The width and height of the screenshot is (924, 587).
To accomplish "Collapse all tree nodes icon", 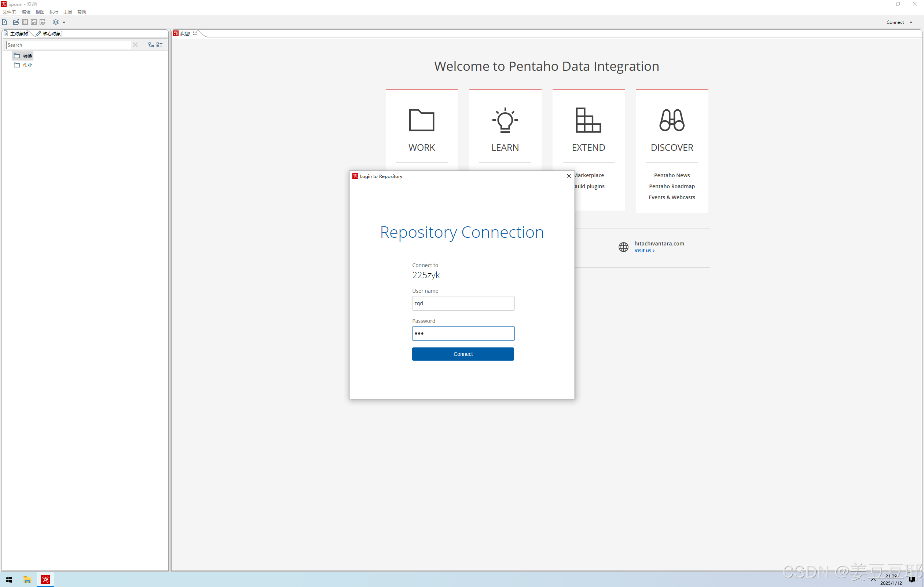I will 159,45.
